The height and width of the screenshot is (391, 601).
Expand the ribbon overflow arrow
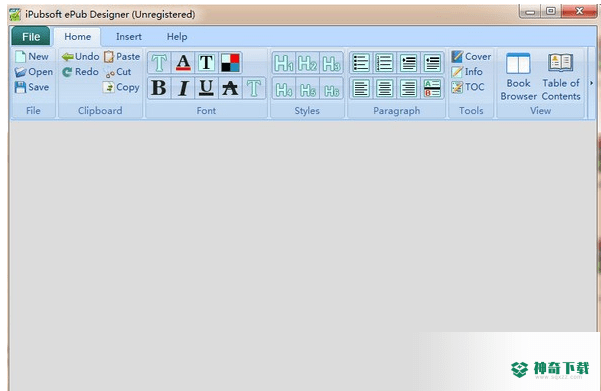pyautogui.click(x=591, y=83)
